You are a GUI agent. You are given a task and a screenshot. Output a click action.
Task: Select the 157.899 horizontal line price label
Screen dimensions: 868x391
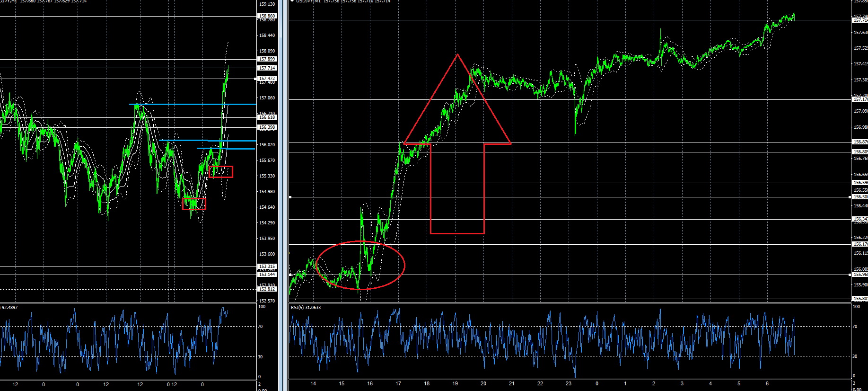(267, 59)
